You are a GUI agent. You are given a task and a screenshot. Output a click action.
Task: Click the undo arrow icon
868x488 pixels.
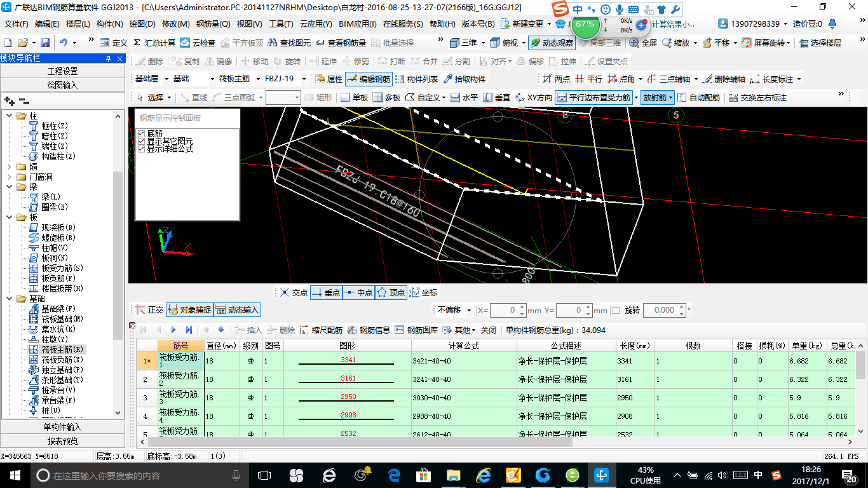[x=64, y=43]
